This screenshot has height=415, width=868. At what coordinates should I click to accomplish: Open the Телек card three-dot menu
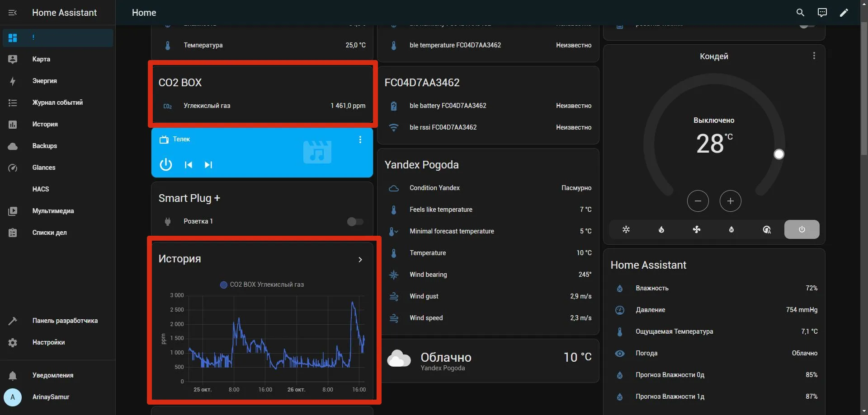(x=360, y=140)
